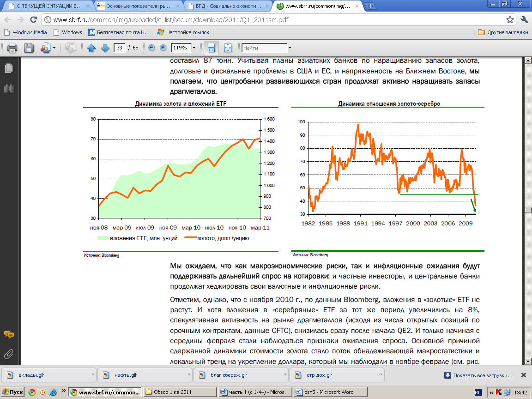Screen dimensions: 532x399
Task: Open the attachments paperclip panel
Action: click(8, 354)
